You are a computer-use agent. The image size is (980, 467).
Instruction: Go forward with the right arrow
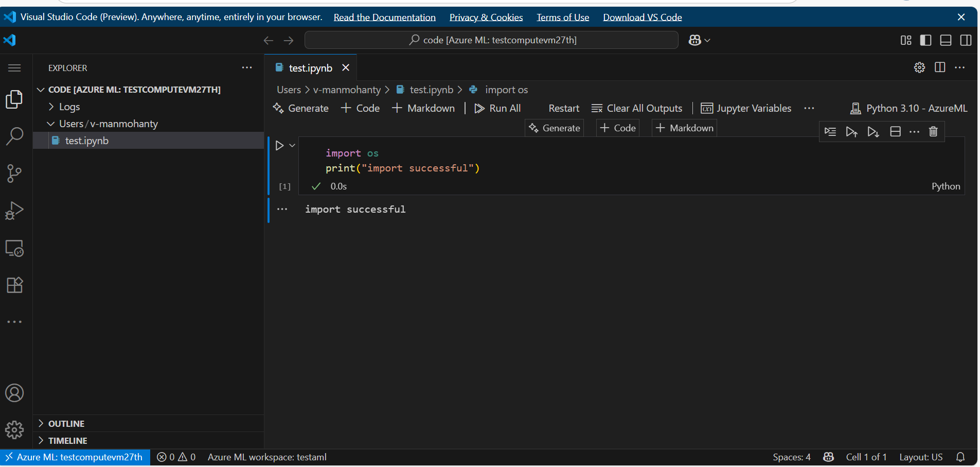(289, 40)
